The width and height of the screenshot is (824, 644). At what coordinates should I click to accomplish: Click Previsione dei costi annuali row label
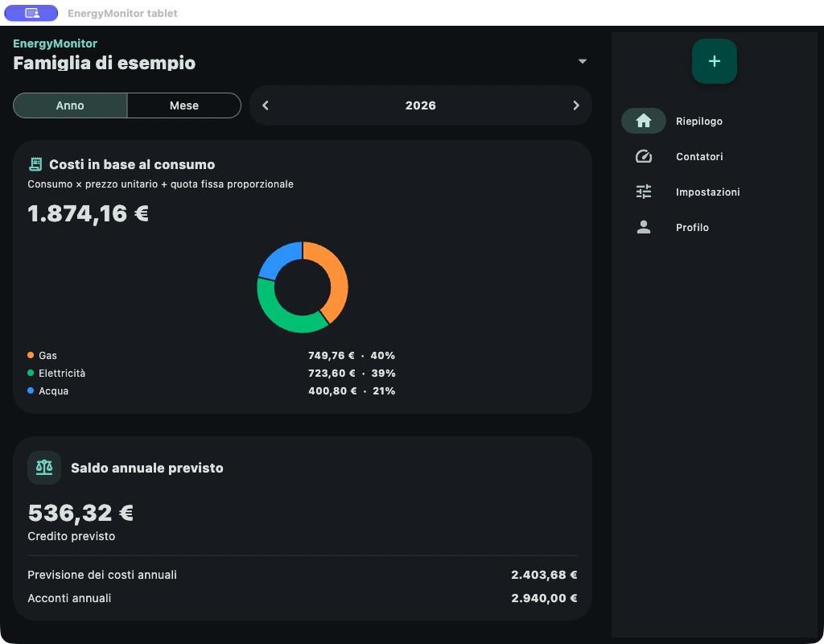(102, 575)
